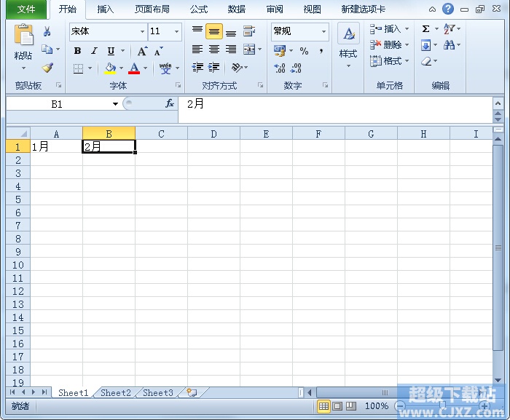Click the insert new worksheet tab icon
The image size is (510, 420).
coord(192,392)
